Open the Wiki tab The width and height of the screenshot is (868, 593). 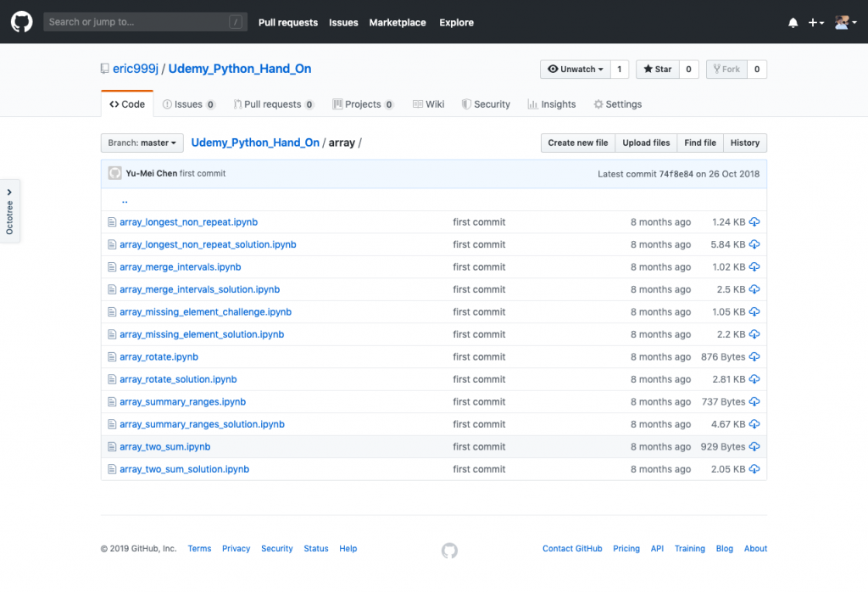[x=428, y=104]
